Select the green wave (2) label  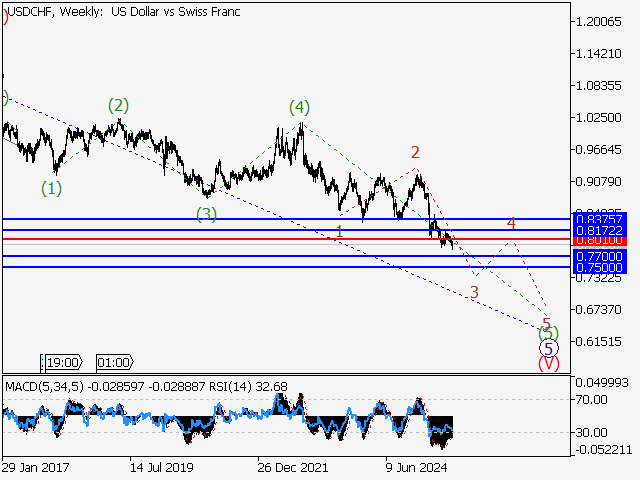point(118,105)
